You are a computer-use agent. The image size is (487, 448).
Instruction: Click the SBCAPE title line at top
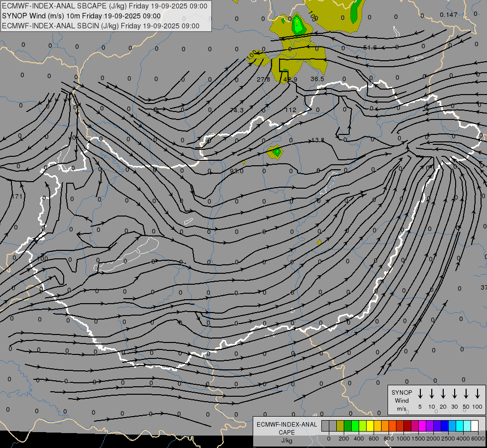click(104, 6)
